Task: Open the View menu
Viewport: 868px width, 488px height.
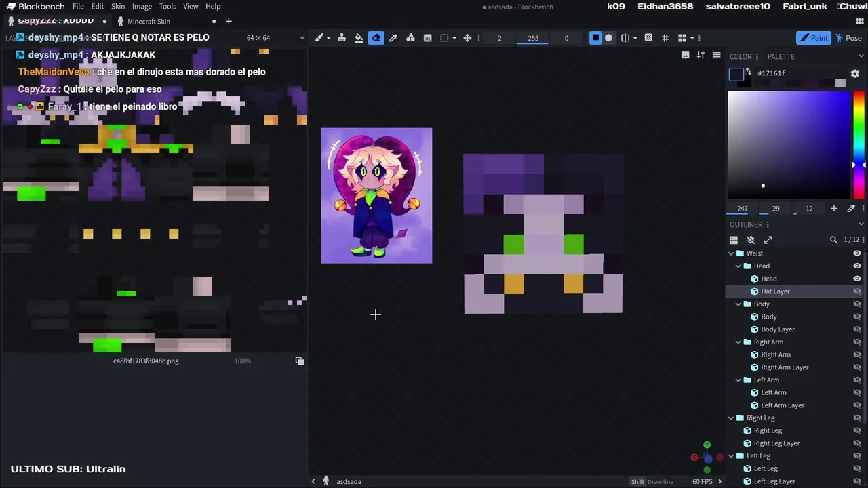Action: [x=191, y=7]
